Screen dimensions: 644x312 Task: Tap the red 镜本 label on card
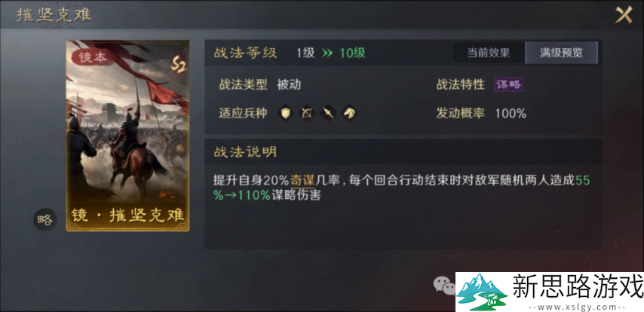[89, 57]
